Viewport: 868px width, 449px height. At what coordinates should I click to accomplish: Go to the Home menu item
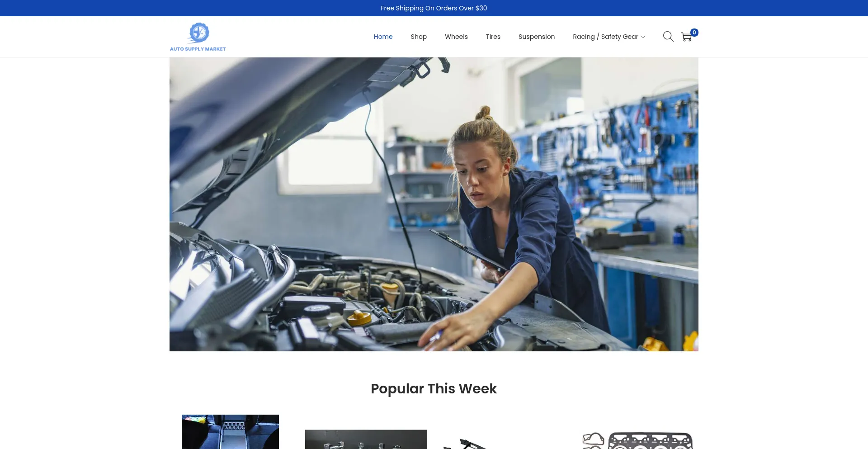(x=383, y=37)
